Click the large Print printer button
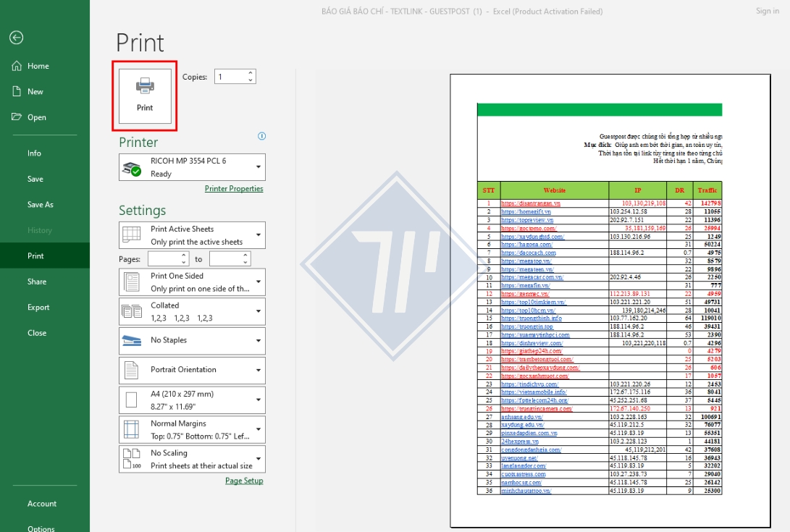The height and width of the screenshot is (532, 790). (x=145, y=96)
